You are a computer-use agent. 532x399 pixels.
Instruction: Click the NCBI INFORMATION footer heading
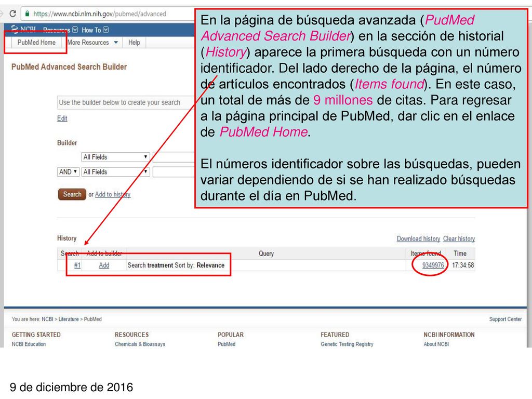click(x=449, y=335)
